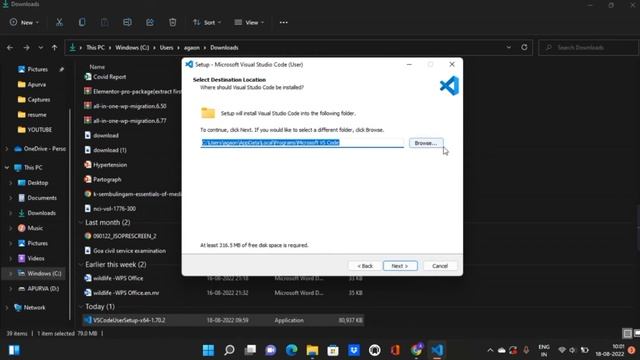
Task: Select Desktop under This PC
Action: (37, 183)
